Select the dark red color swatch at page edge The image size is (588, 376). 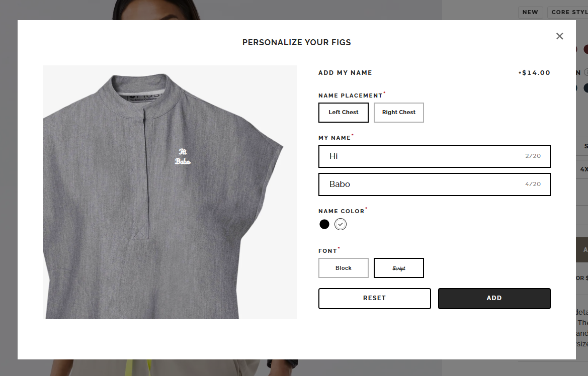585,49
